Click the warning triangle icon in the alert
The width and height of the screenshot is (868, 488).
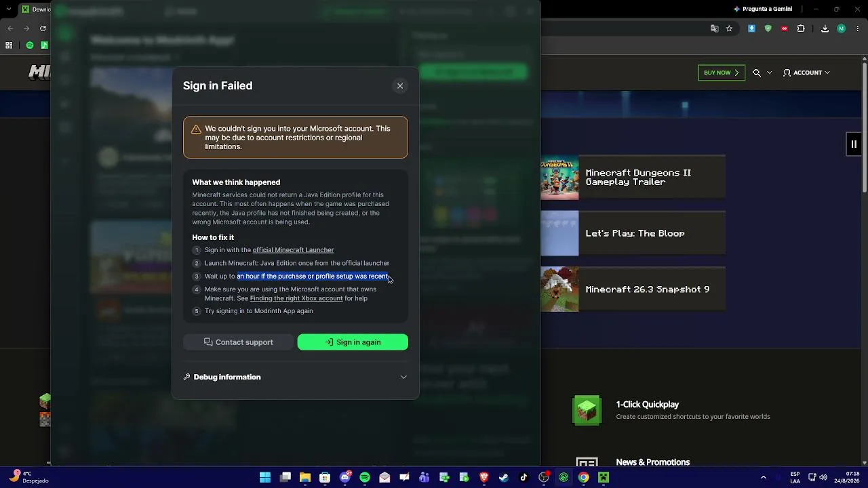click(x=196, y=129)
